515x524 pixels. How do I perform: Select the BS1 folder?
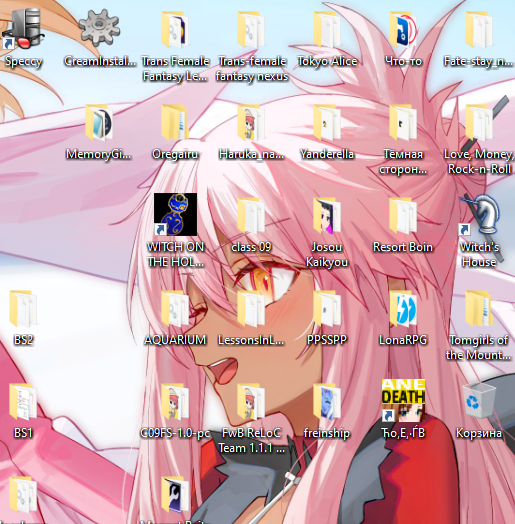click(x=23, y=402)
